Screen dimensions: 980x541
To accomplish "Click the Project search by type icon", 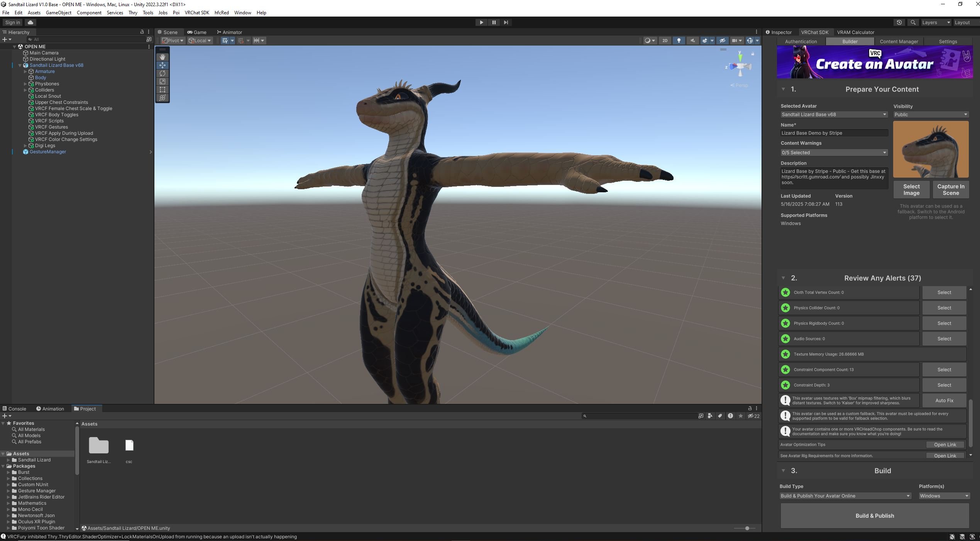I will tap(710, 416).
